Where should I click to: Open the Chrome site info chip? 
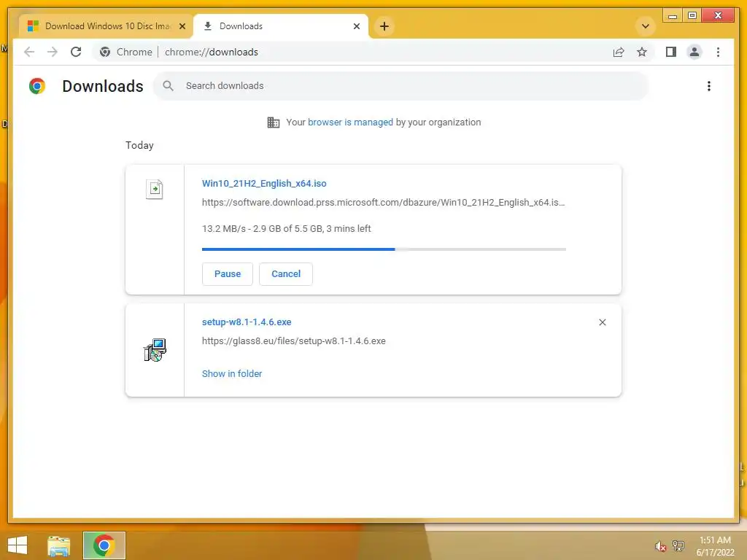[x=125, y=52]
